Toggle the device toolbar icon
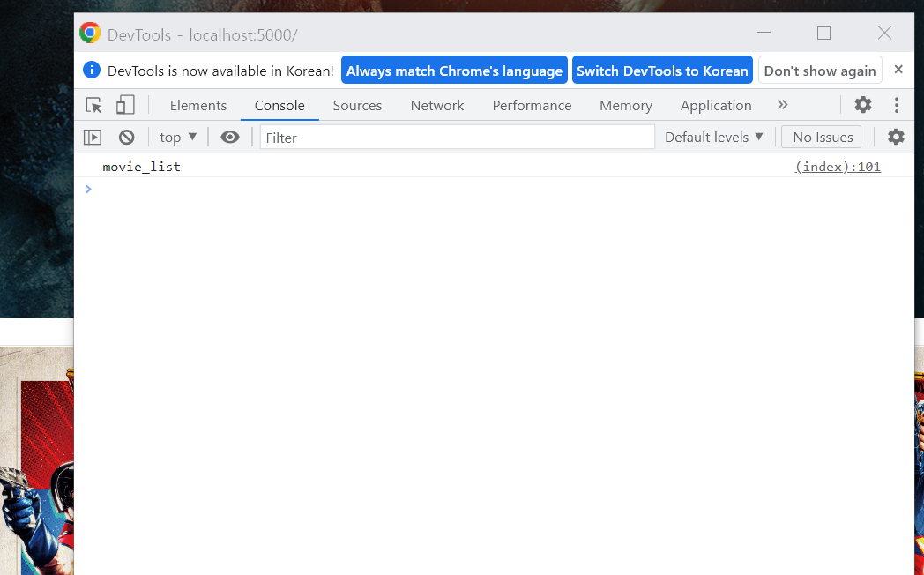This screenshot has height=575, width=924. (x=125, y=106)
